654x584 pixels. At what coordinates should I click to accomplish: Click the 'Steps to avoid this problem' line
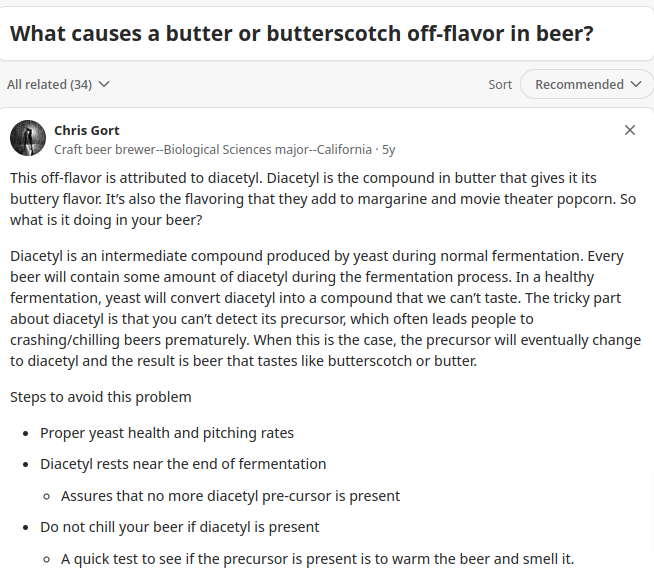point(101,397)
